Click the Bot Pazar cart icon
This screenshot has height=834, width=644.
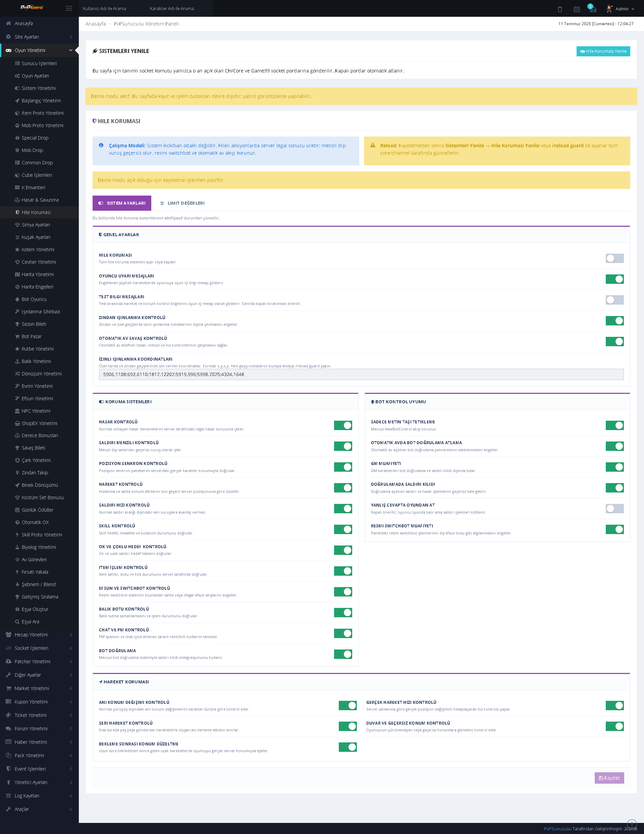[x=17, y=336]
